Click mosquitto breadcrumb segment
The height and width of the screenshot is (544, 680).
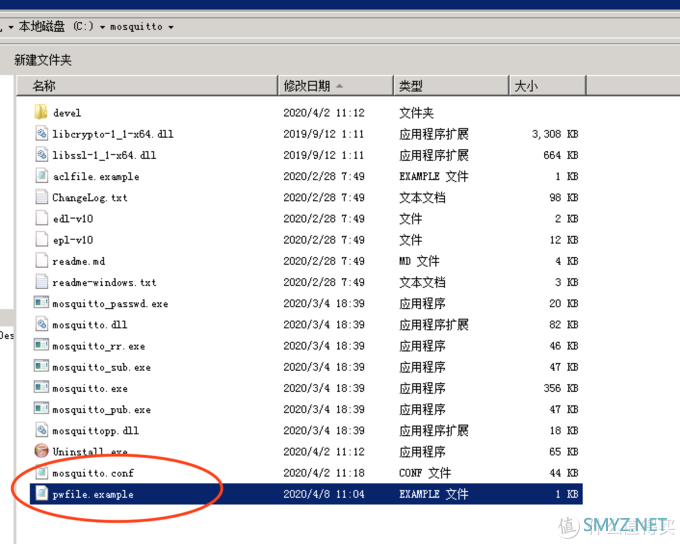[x=136, y=27]
